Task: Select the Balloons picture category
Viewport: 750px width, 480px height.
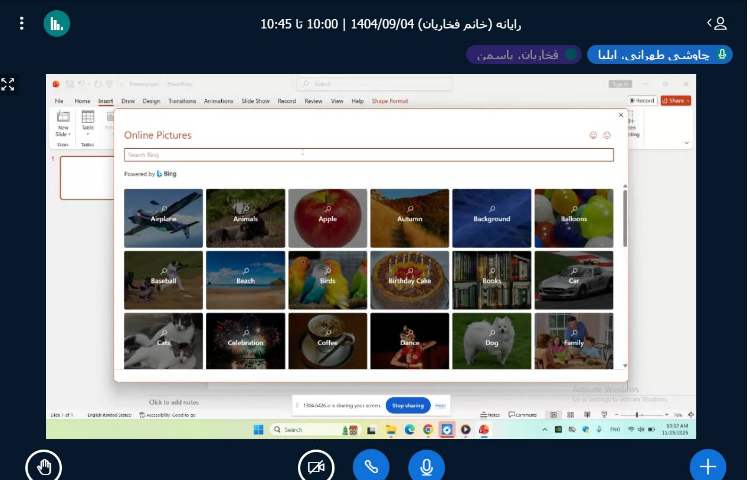Action: pos(574,218)
